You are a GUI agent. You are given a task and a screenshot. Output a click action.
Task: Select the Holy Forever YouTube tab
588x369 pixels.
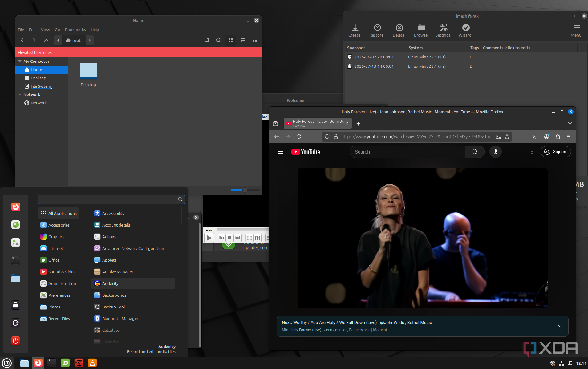(x=318, y=123)
